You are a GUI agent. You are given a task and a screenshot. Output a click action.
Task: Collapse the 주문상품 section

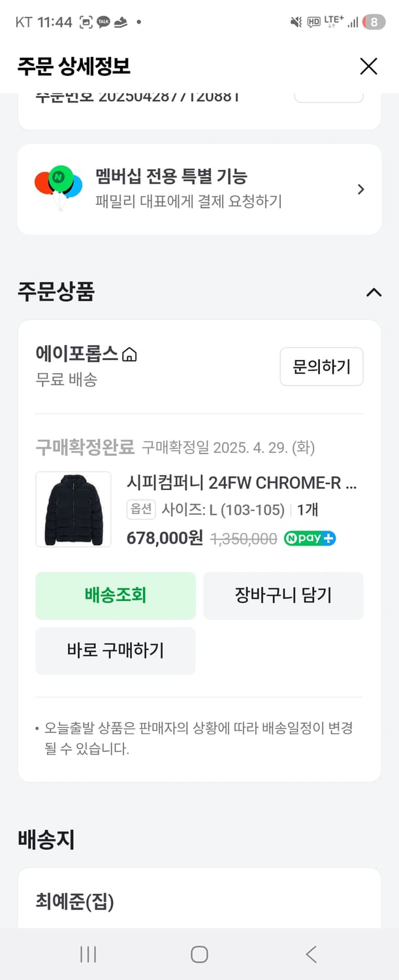click(x=374, y=293)
